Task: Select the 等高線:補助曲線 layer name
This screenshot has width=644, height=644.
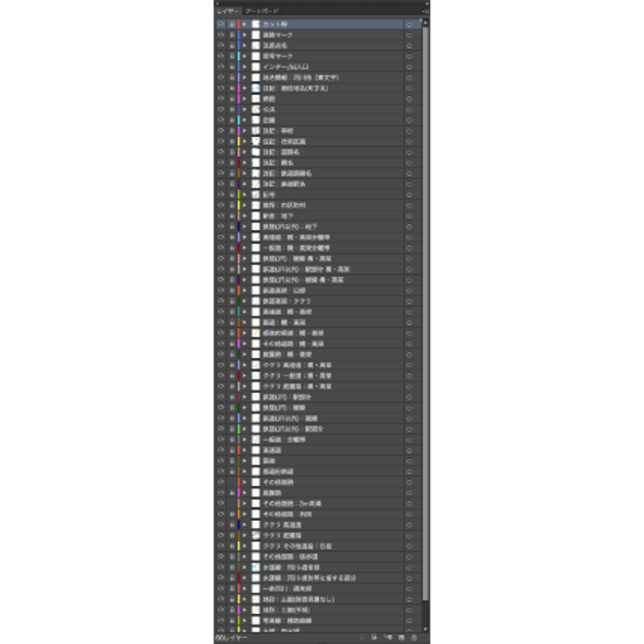Action: pyautogui.click(x=287, y=621)
